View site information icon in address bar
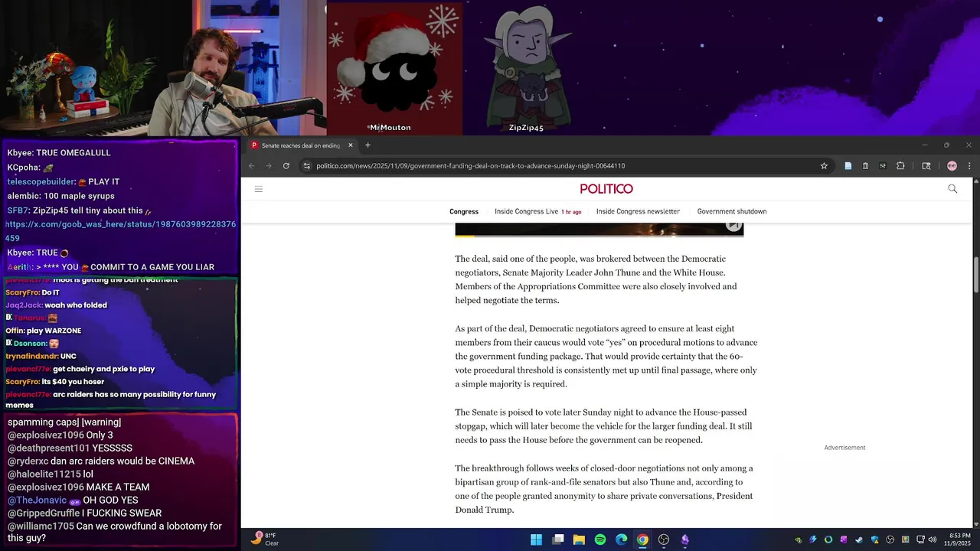 coord(307,166)
